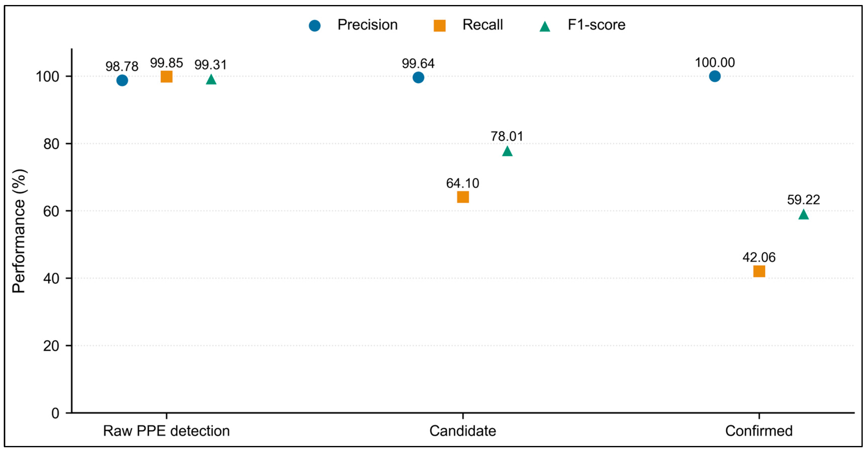Click the Candidate precision circle 99.64
Screen dimensions: 868x451
click(418, 78)
